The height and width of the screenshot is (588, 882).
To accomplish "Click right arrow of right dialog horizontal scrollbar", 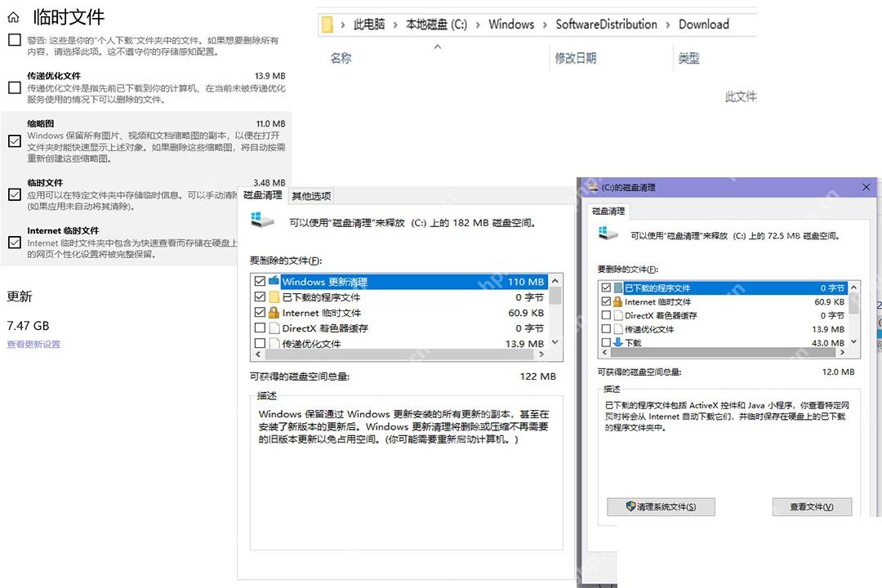I will point(842,352).
